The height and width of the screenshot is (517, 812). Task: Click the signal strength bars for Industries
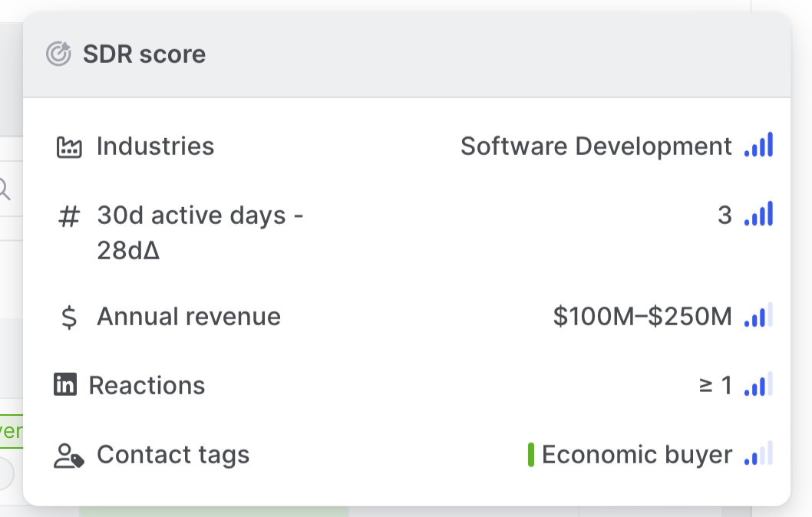coord(758,145)
